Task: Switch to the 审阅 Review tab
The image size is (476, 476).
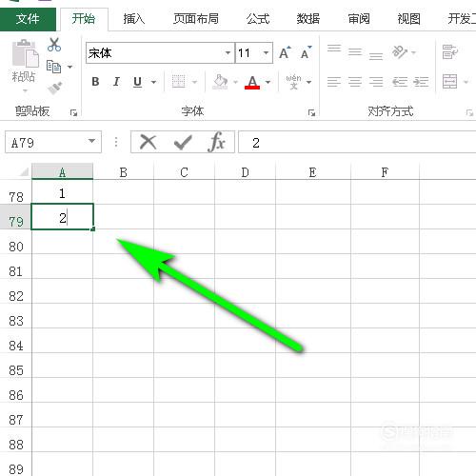Action: (359, 19)
